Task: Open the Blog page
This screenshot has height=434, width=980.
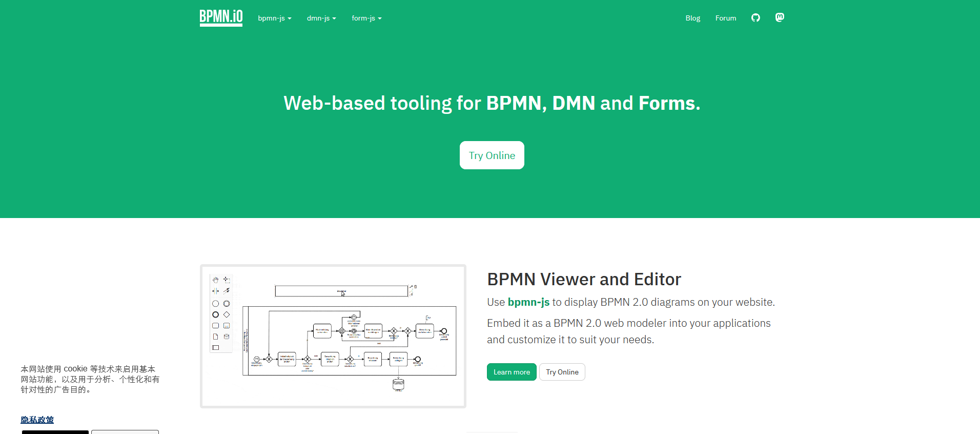Action: pos(693,18)
